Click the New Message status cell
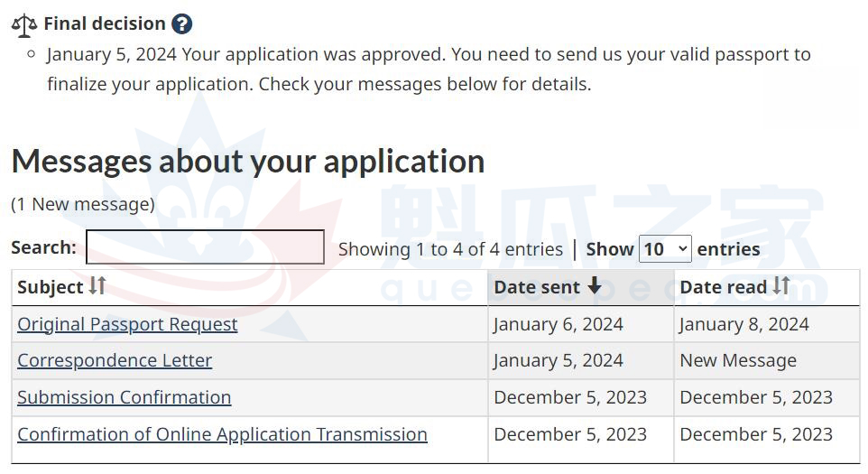The image size is (868, 474). pyautogui.click(x=738, y=361)
